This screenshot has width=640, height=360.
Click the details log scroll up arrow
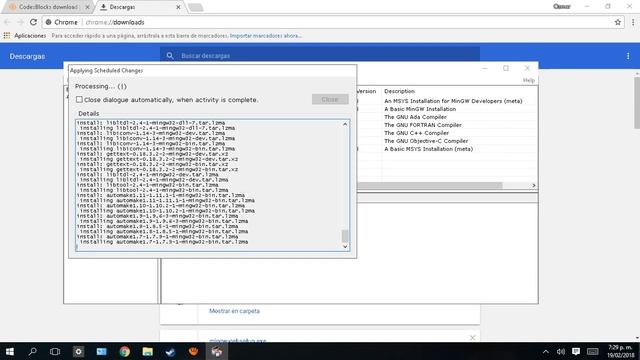pos(345,124)
